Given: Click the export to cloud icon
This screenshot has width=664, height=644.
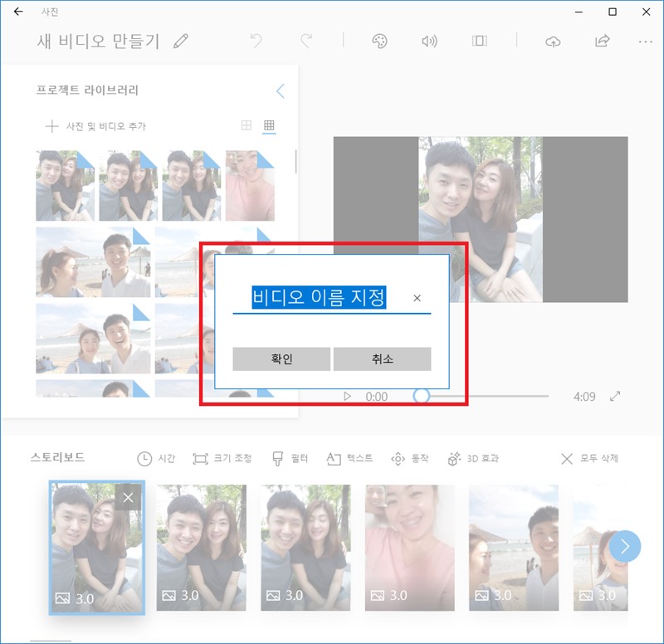Looking at the screenshot, I should point(553,41).
